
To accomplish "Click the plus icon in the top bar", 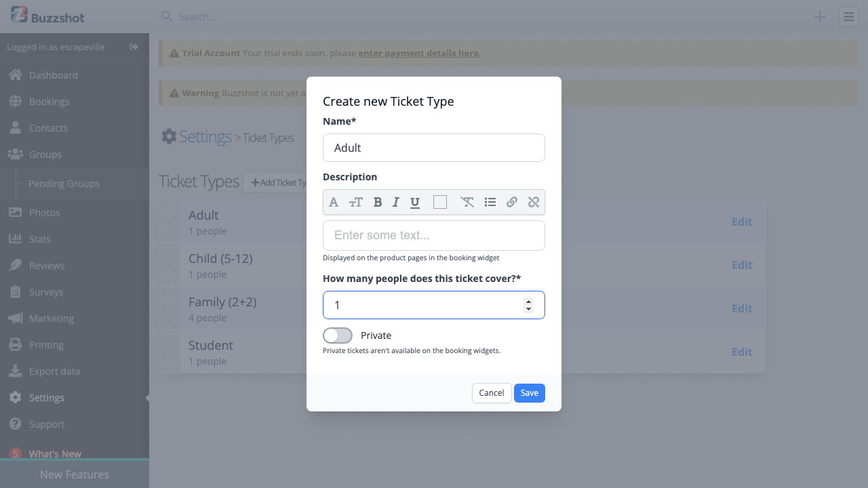I will click(819, 16).
